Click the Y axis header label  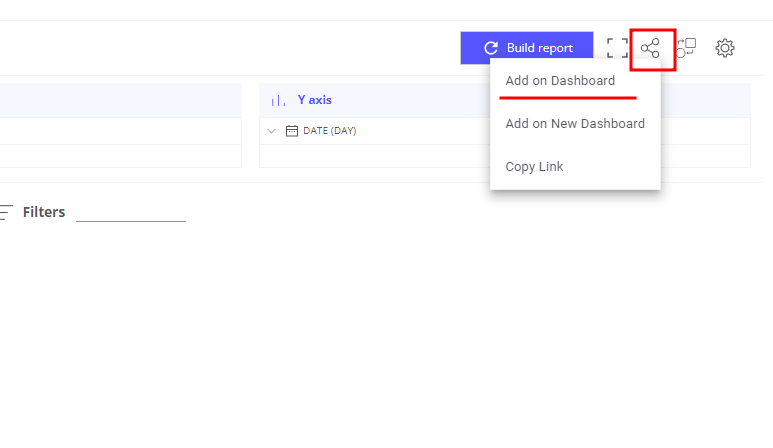(x=314, y=100)
